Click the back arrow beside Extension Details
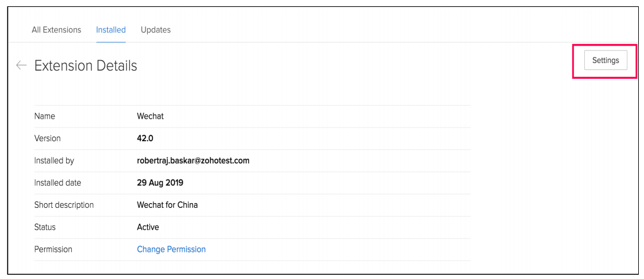The height and width of the screenshot is (279, 644). tap(21, 65)
